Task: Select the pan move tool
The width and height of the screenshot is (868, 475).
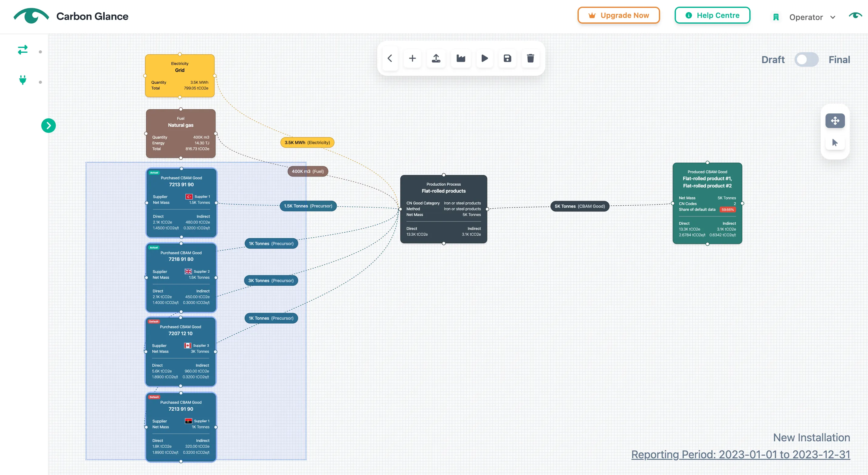Action: click(835, 121)
